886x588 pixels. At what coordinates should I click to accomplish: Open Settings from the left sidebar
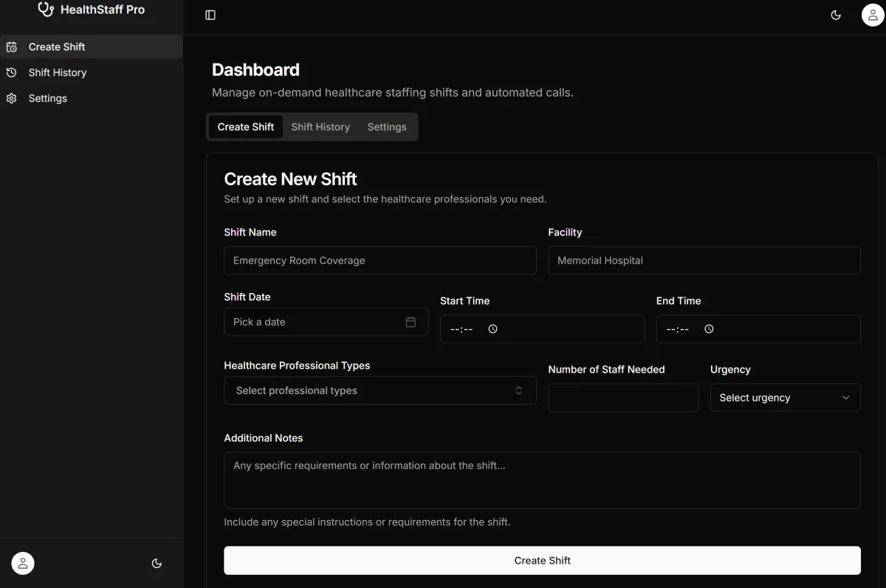47,98
